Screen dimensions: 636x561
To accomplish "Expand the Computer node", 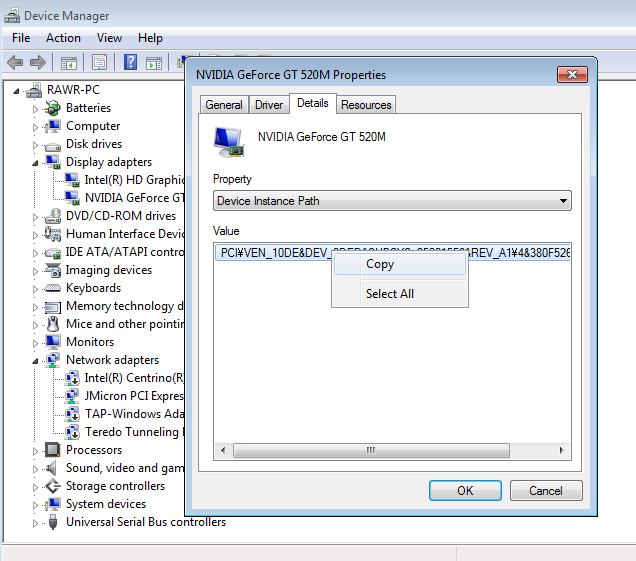I will [x=35, y=127].
